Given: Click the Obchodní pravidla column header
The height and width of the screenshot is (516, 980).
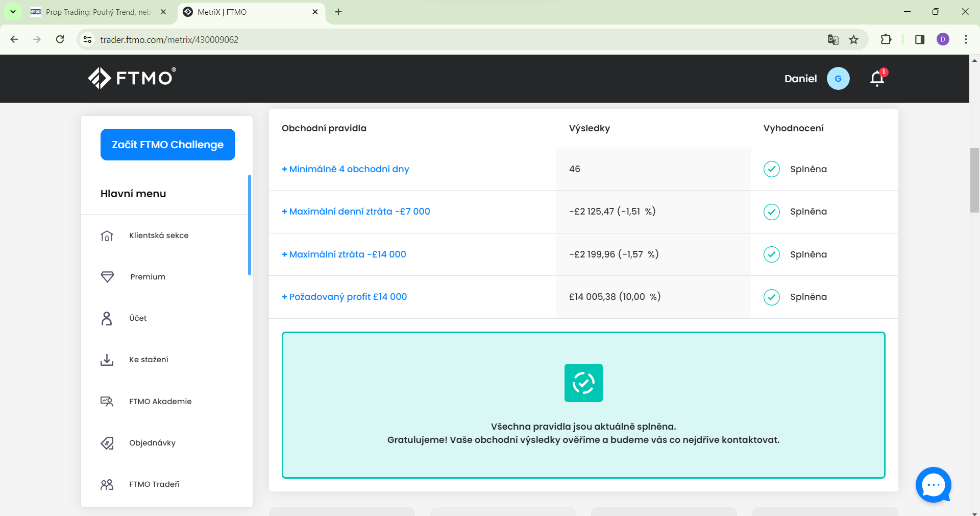Looking at the screenshot, I should pos(324,128).
